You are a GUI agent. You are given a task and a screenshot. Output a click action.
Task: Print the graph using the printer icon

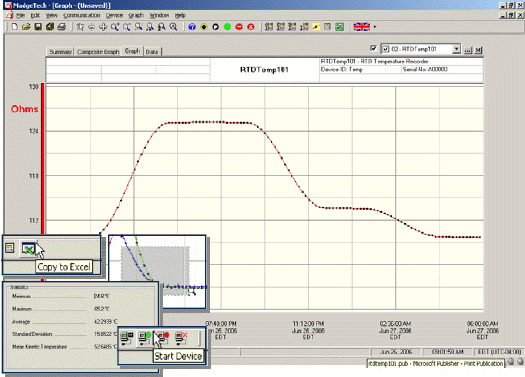tap(61, 27)
